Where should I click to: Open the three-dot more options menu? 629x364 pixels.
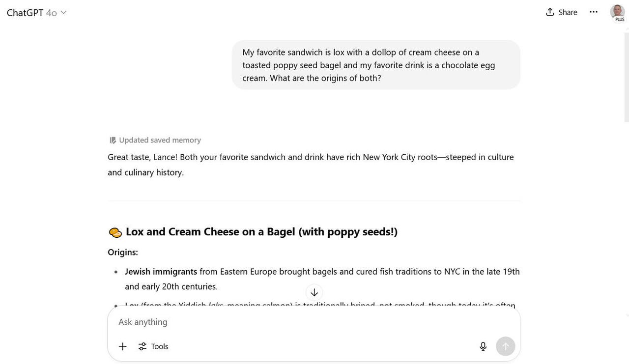(593, 12)
